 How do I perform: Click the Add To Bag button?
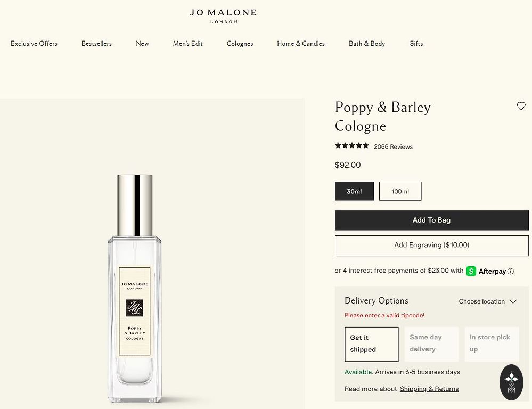point(431,220)
